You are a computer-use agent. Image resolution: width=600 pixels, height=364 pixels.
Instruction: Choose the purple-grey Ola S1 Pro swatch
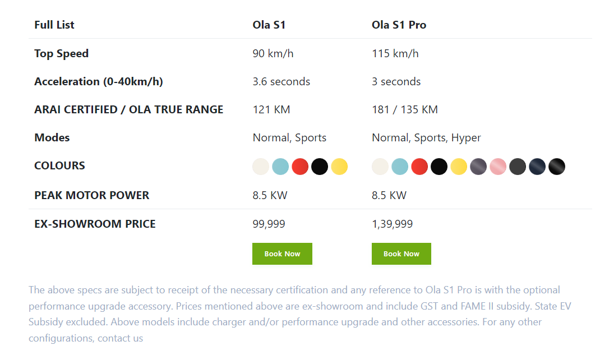[478, 167]
